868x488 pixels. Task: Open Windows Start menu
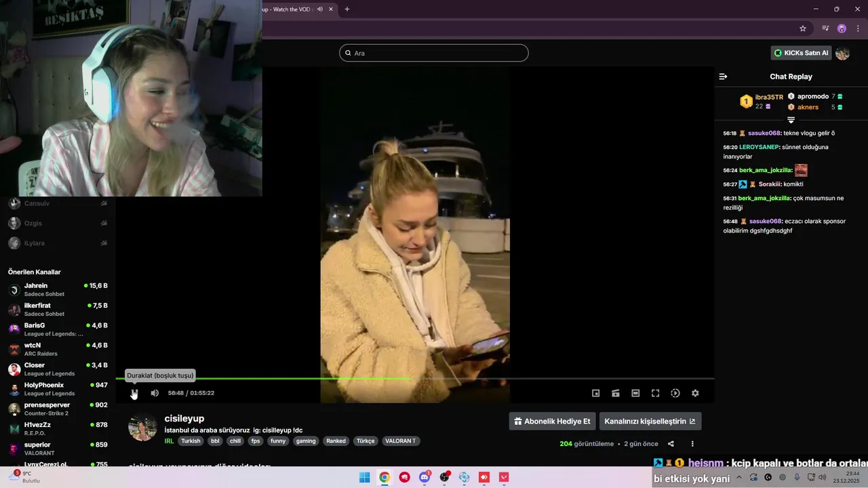click(364, 477)
